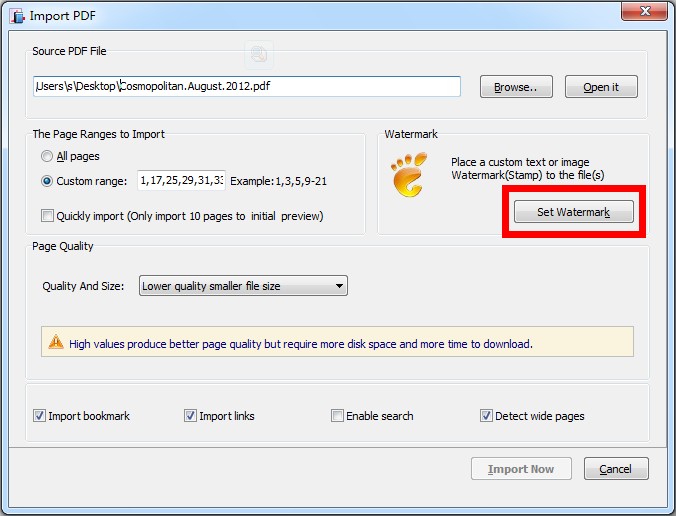The height and width of the screenshot is (516, 676).
Task: Enable the Quickly import checkbox
Action: [x=47, y=216]
